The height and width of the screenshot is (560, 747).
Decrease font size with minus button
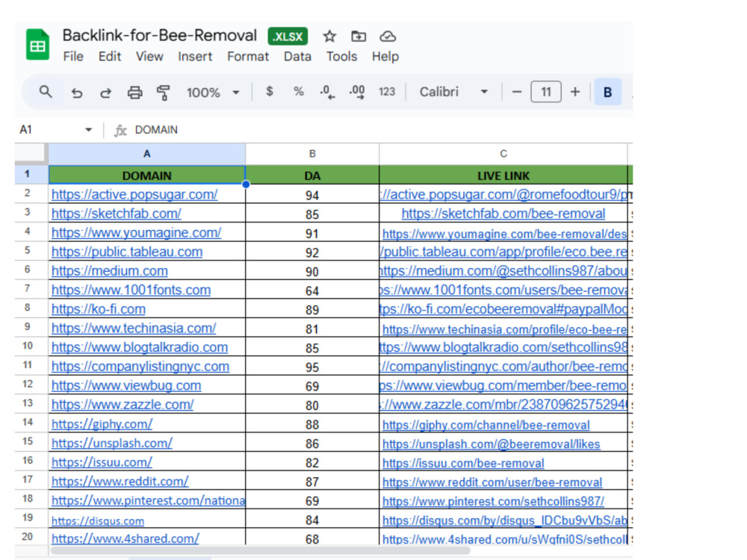tap(517, 91)
